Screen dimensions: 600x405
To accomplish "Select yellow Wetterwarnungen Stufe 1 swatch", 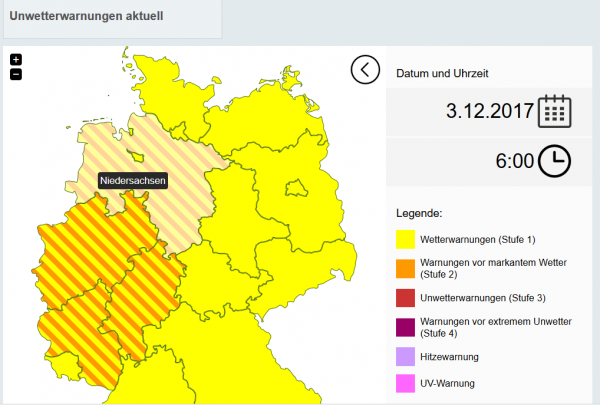I will tap(405, 240).
